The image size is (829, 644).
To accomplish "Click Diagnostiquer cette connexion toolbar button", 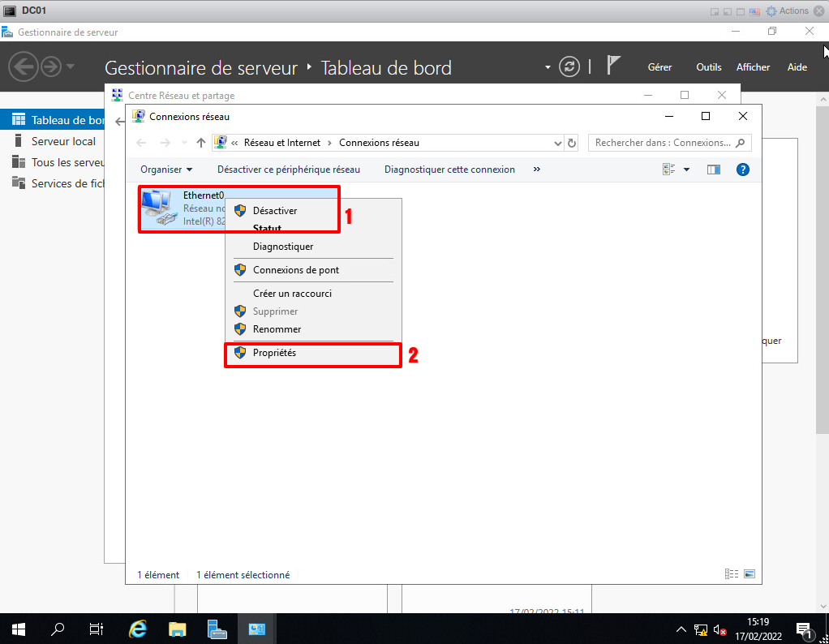I will [449, 170].
